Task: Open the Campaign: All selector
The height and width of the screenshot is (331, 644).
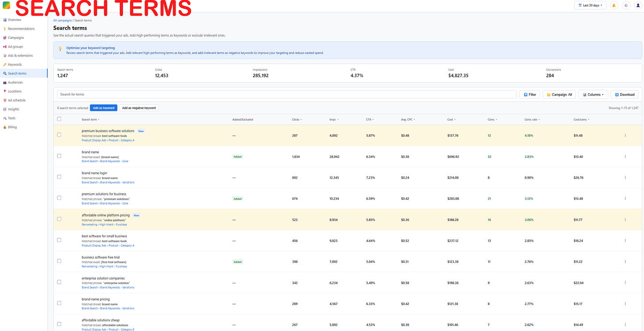Action: point(559,95)
